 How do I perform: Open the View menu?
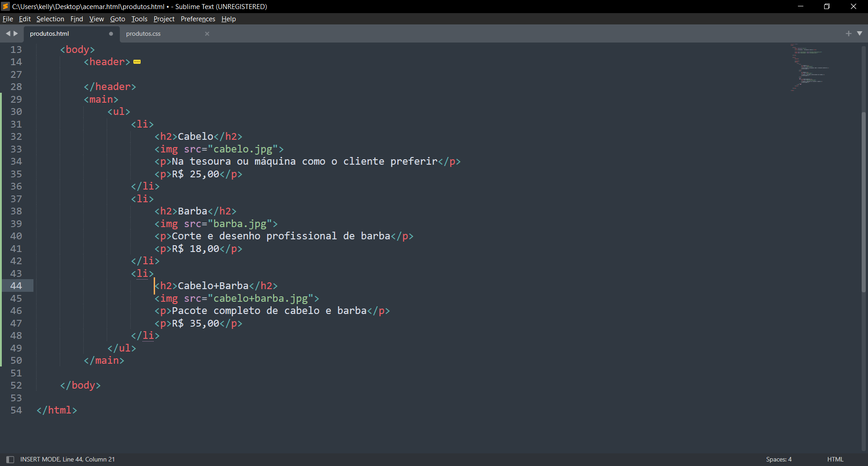[96, 19]
